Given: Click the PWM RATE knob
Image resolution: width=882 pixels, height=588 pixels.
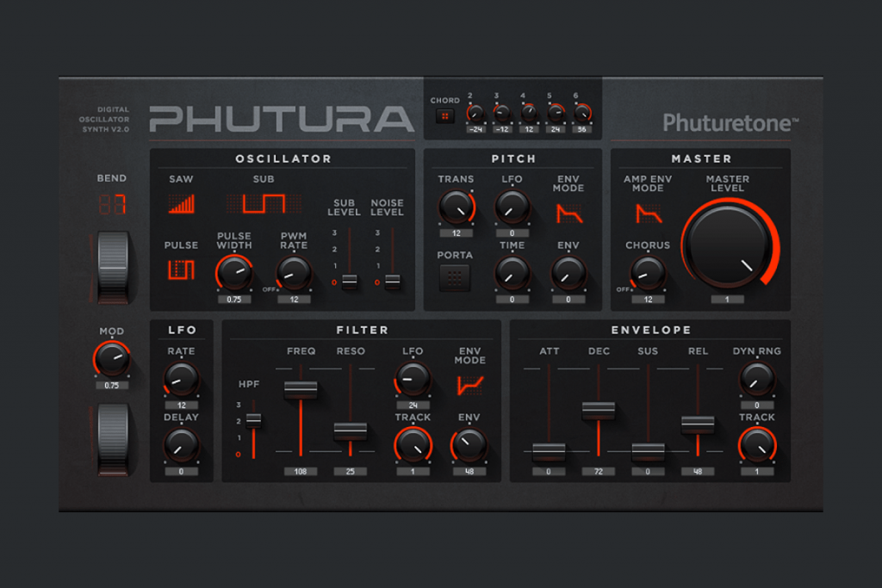Looking at the screenshot, I should click(294, 273).
